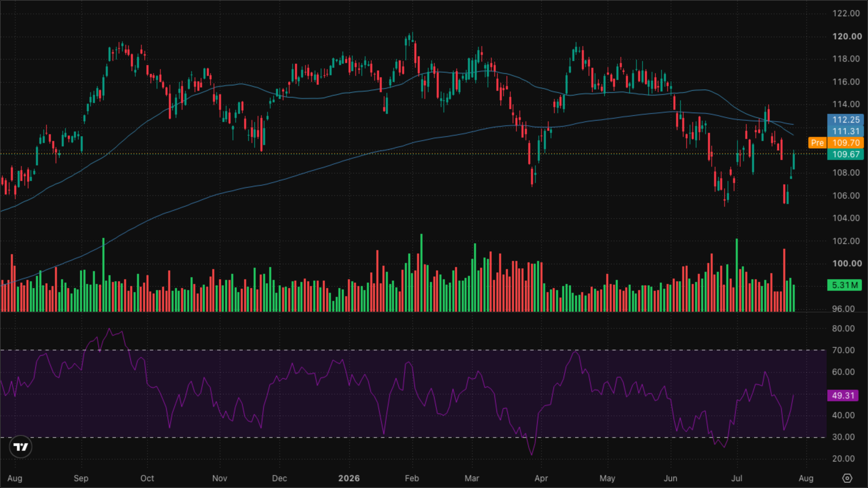Click the moving average value tag 111.31

click(846, 131)
